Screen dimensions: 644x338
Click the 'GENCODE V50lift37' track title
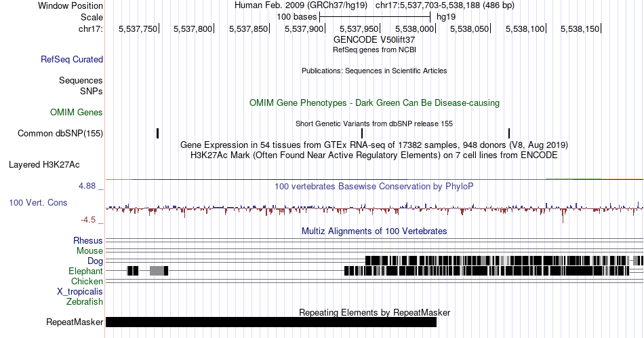click(x=374, y=40)
